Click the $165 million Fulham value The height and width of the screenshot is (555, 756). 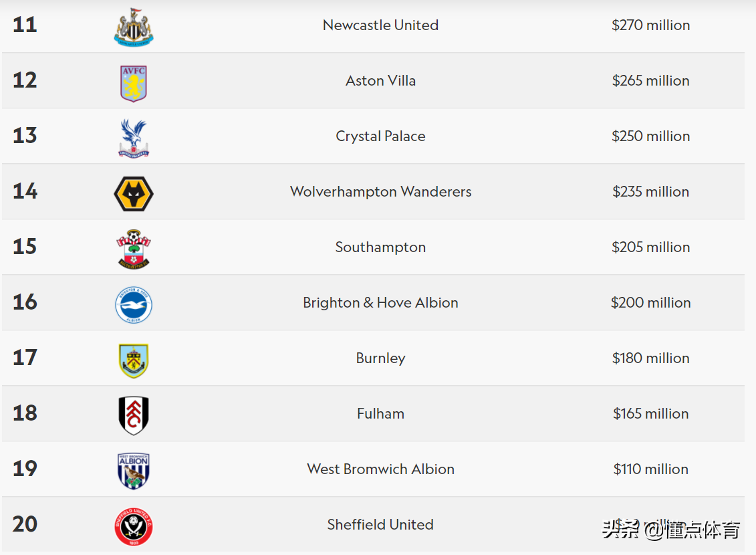650,413
